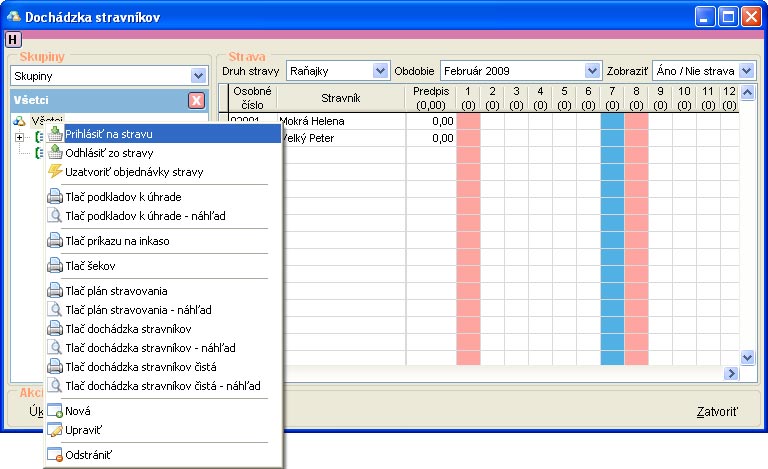Open the Obdobie Február 2009 dropdown
768x469 pixels.
click(591, 71)
